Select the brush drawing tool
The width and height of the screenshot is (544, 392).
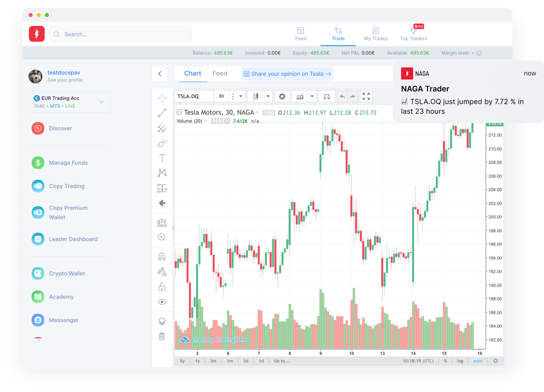tap(162, 143)
